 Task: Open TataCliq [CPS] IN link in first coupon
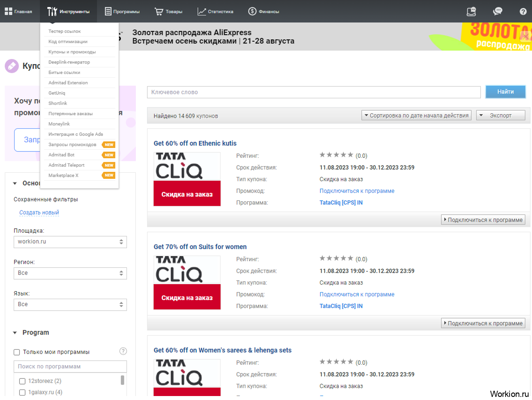(341, 203)
